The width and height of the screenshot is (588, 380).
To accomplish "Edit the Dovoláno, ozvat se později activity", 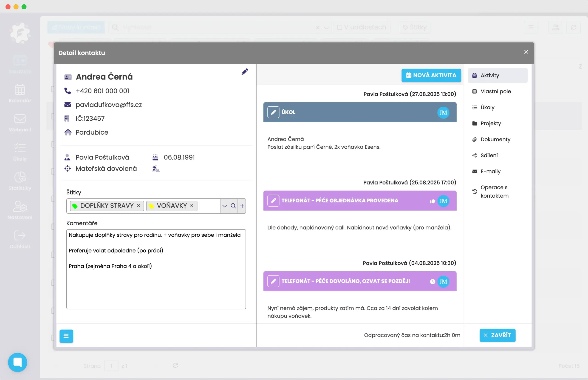I will click(273, 281).
